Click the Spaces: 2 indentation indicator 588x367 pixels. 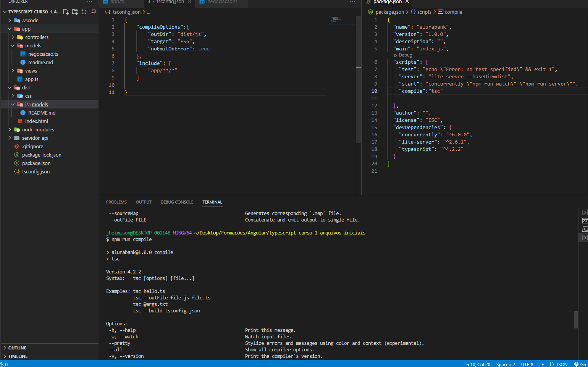[506, 364]
